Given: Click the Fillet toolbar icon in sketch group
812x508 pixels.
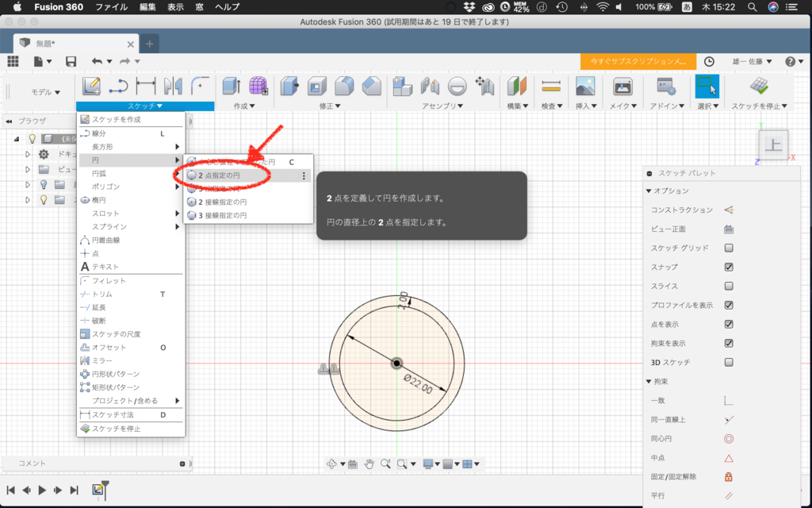Looking at the screenshot, I should click(x=200, y=86).
